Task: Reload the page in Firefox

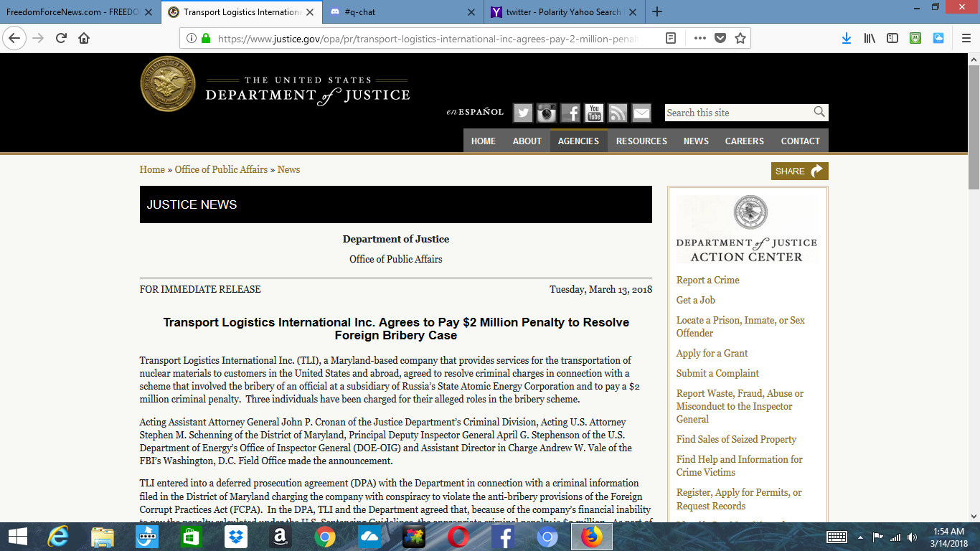Action: click(61, 38)
